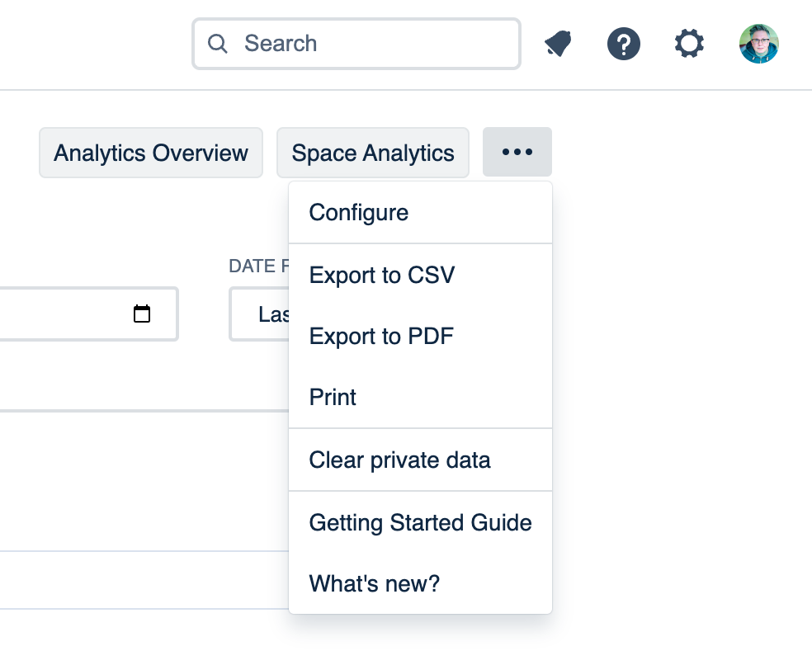Click the magnifier icon in the search box

coord(218,44)
